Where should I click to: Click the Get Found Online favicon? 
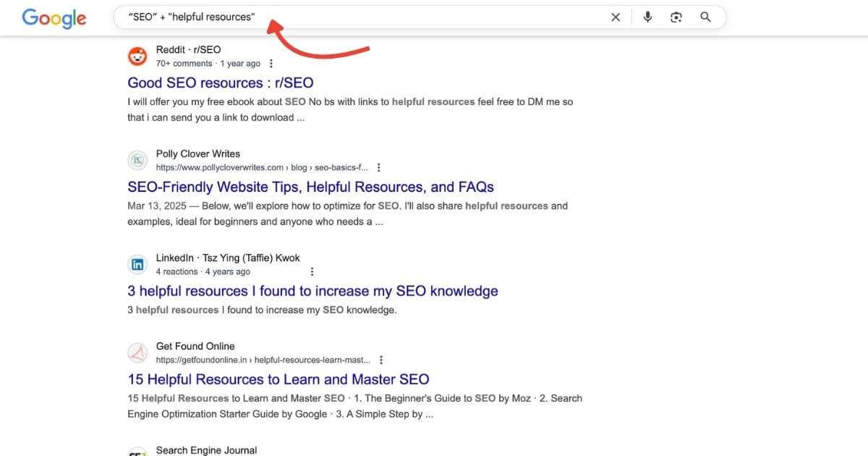pos(137,353)
